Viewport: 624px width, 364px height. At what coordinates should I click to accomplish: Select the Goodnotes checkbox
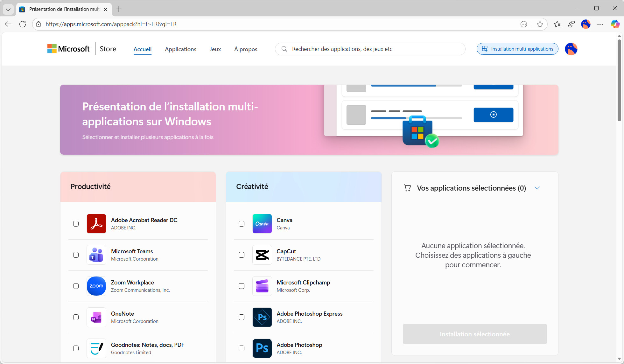tap(76, 348)
